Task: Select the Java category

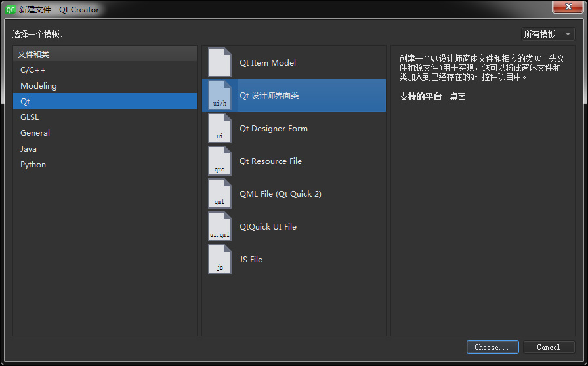Action: pyautogui.click(x=105, y=148)
